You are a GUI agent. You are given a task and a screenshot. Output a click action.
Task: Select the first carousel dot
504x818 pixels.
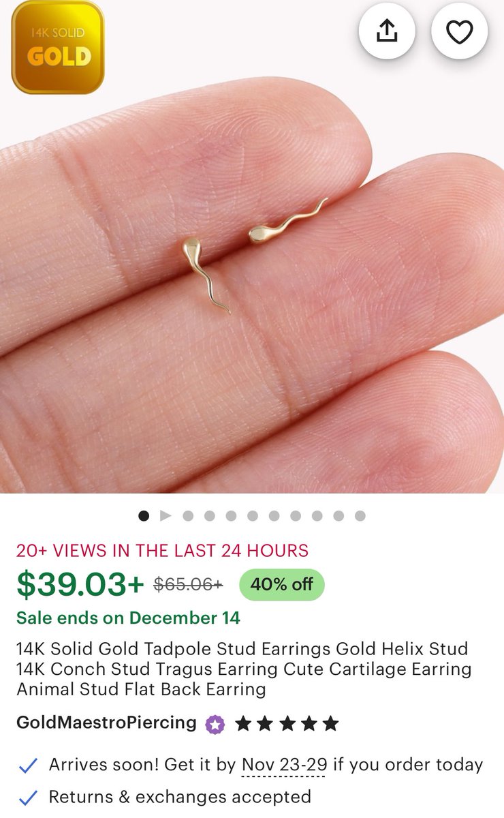click(x=144, y=516)
